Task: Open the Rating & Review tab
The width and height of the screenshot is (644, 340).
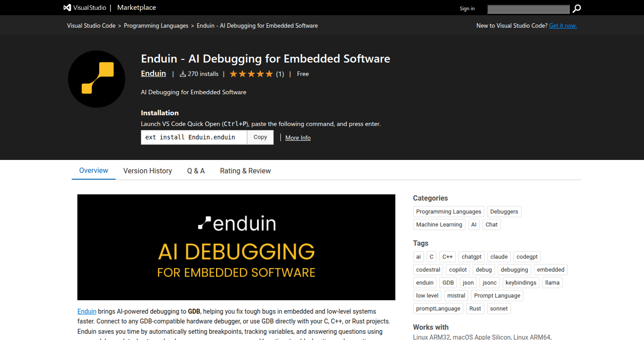Action: tap(246, 171)
